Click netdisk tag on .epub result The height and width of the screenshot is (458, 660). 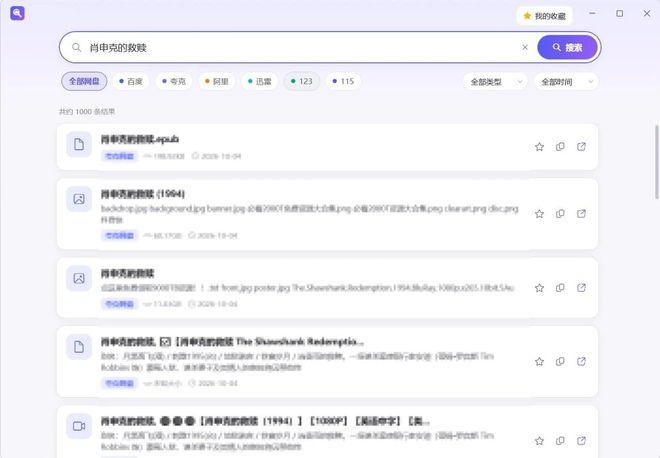pyautogui.click(x=120, y=156)
